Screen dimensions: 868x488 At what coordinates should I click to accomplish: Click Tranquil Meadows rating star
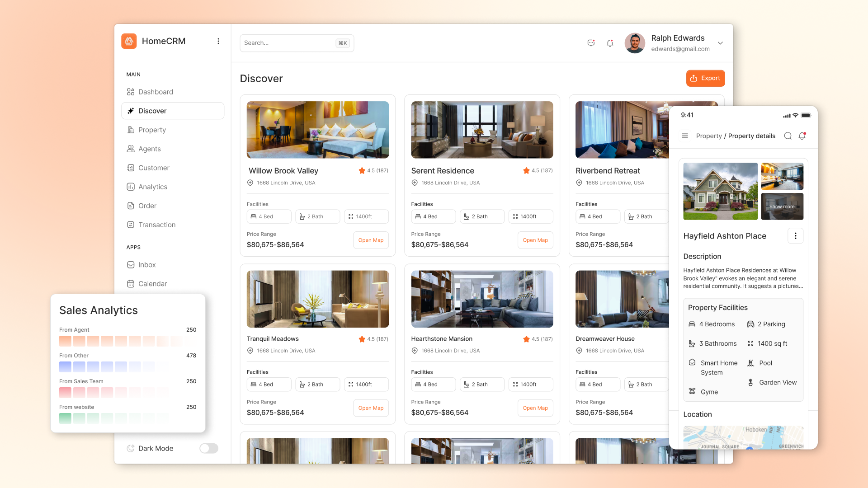(362, 339)
